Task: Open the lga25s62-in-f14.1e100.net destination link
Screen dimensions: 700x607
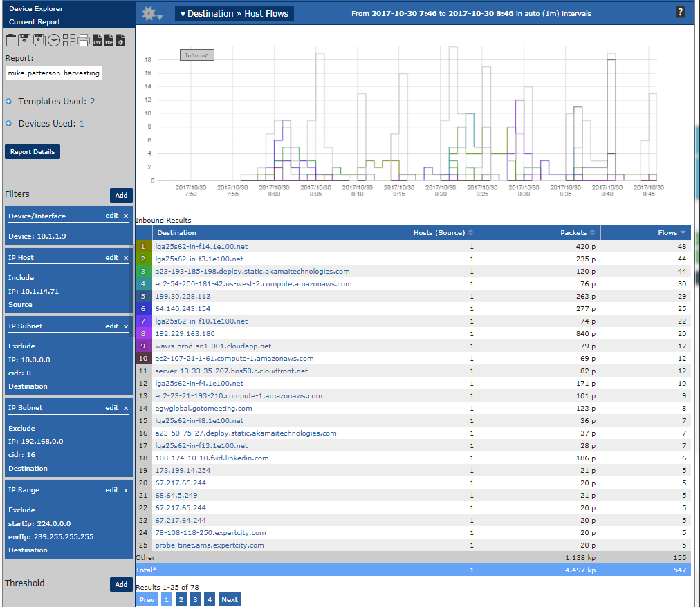Action: click(x=201, y=246)
